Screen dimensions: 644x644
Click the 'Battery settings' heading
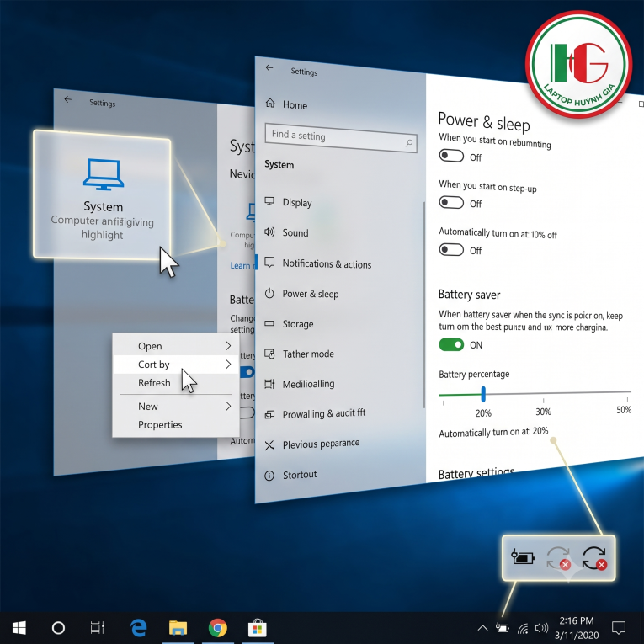click(x=476, y=474)
